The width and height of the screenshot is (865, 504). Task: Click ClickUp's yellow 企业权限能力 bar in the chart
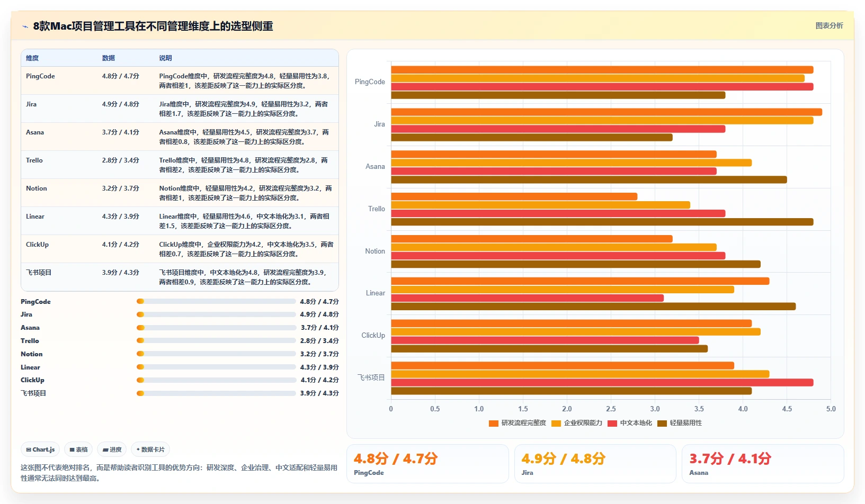click(x=576, y=332)
